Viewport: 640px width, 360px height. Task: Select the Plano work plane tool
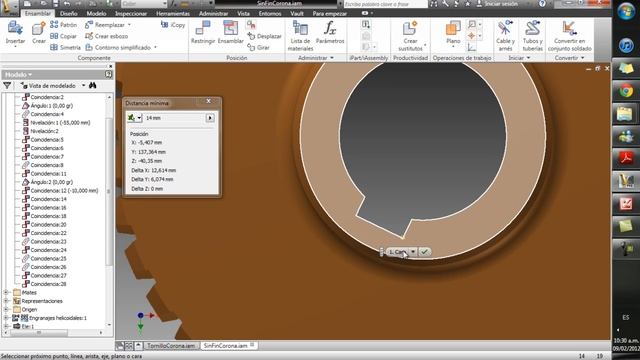[453, 33]
